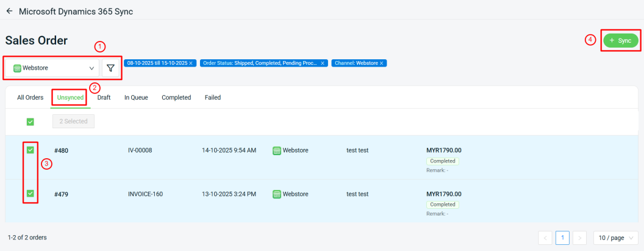The height and width of the screenshot is (251, 644).
Task: Click the green Sync button
Action: coord(621,40)
